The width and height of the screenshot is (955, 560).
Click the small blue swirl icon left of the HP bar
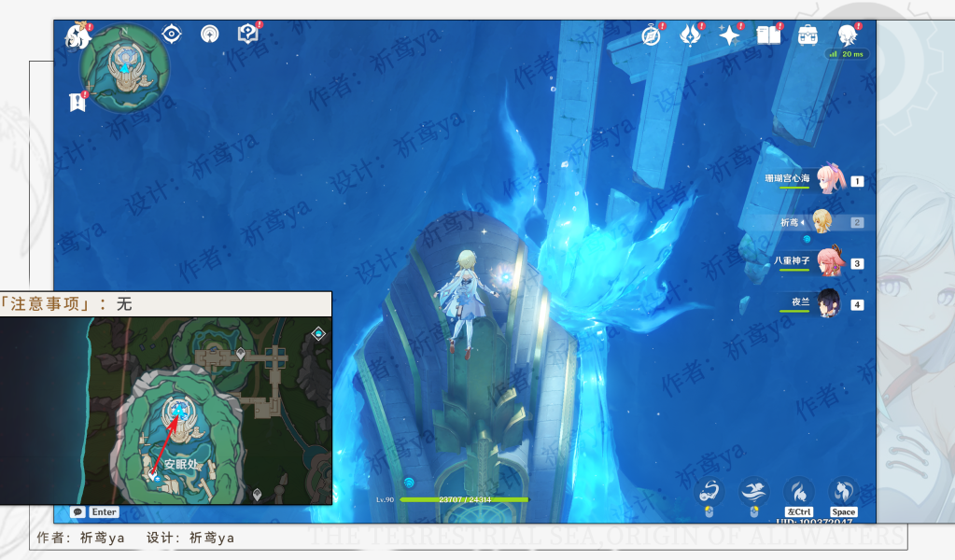[x=409, y=483]
